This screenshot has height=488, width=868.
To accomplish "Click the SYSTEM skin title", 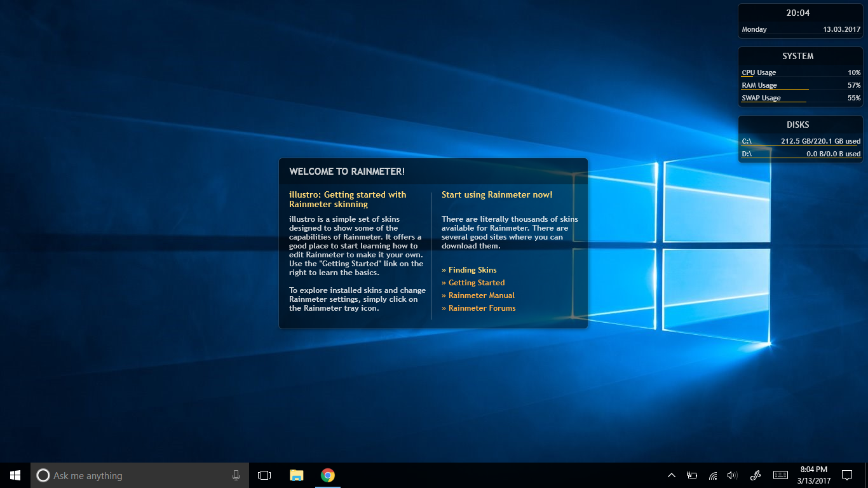I will click(x=798, y=56).
